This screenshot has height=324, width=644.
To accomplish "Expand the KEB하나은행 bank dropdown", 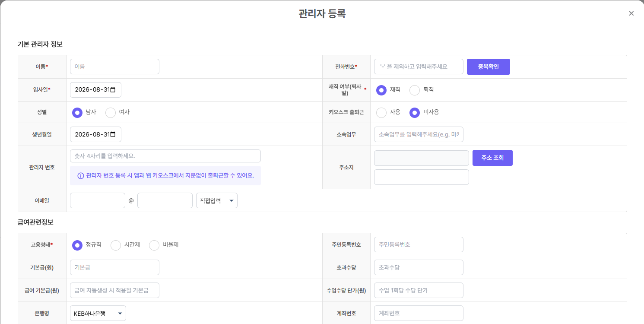I will (98, 313).
